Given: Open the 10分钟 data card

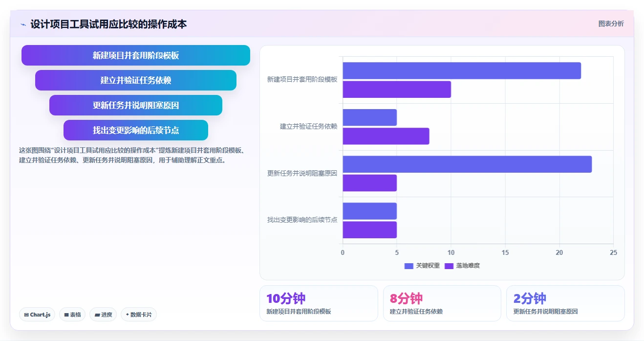Looking at the screenshot, I should (x=319, y=303).
